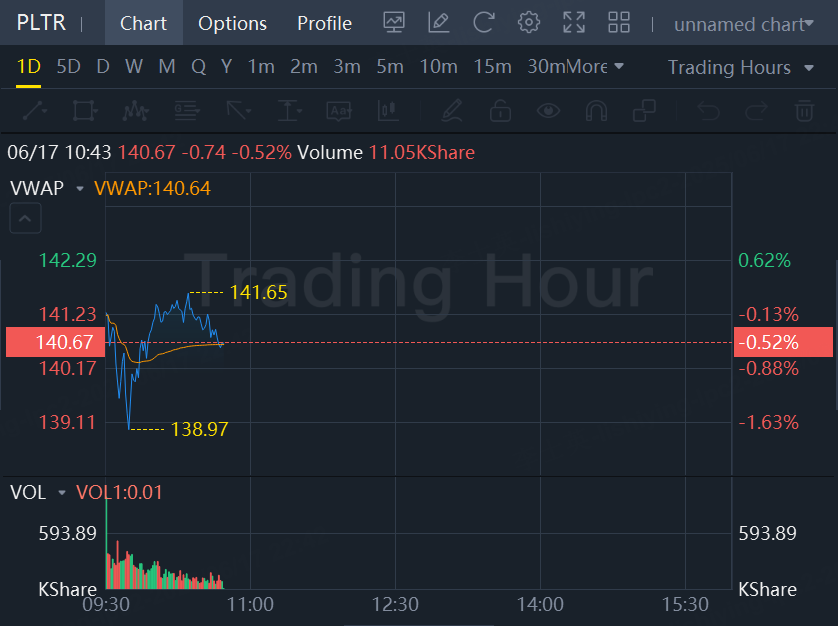Toggle the magnet snap mode
Image resolution: width=838 pixels, height=626 pixels.
click(596, 111)
